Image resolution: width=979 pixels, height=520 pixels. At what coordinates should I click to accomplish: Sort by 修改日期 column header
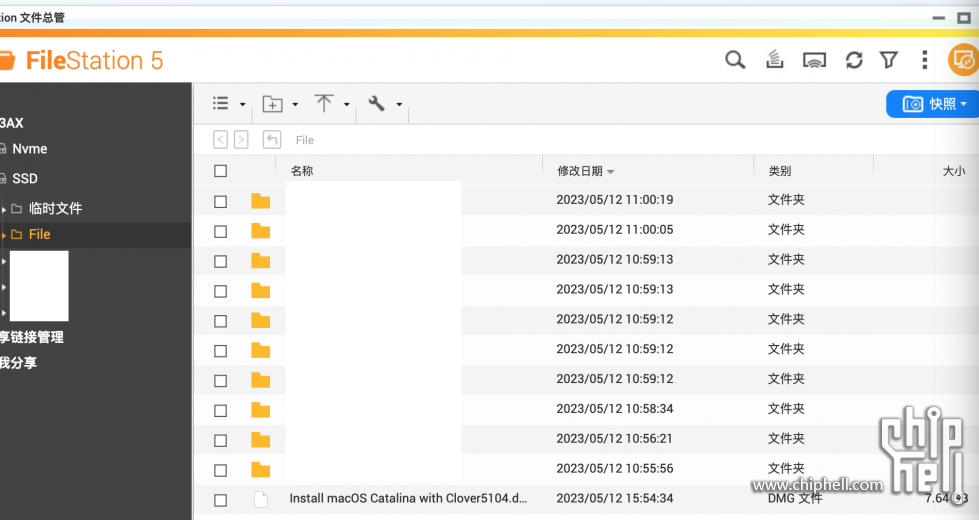pos(586,171)
